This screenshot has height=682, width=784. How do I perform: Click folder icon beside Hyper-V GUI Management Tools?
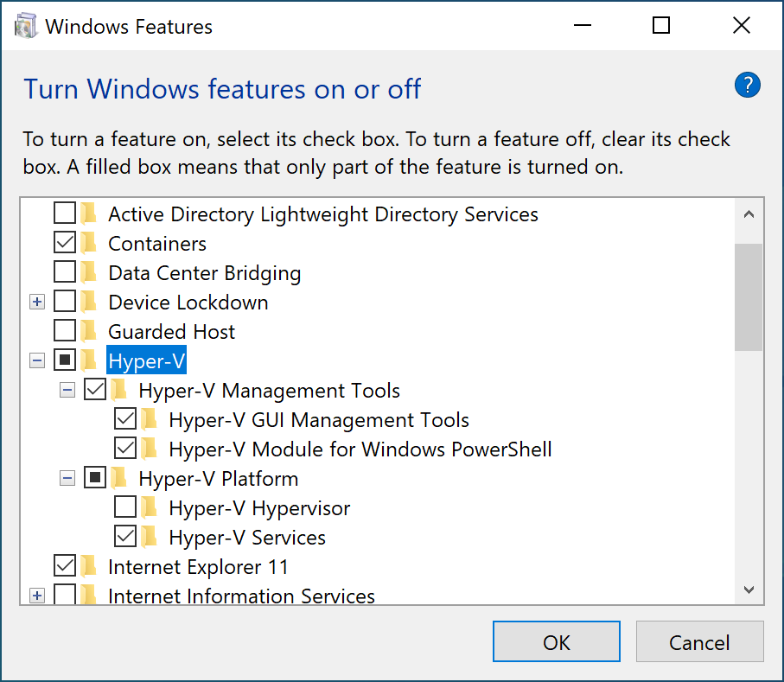(150, 420)
